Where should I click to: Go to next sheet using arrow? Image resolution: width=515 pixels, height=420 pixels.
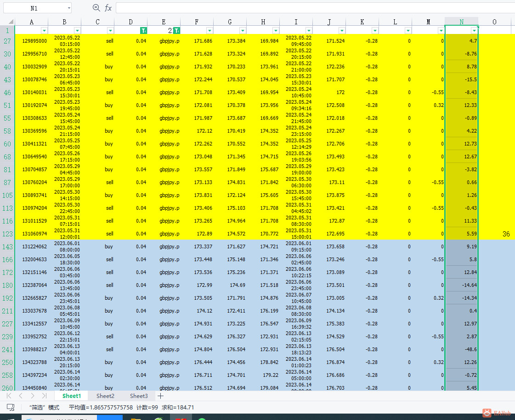pos(32,396)
